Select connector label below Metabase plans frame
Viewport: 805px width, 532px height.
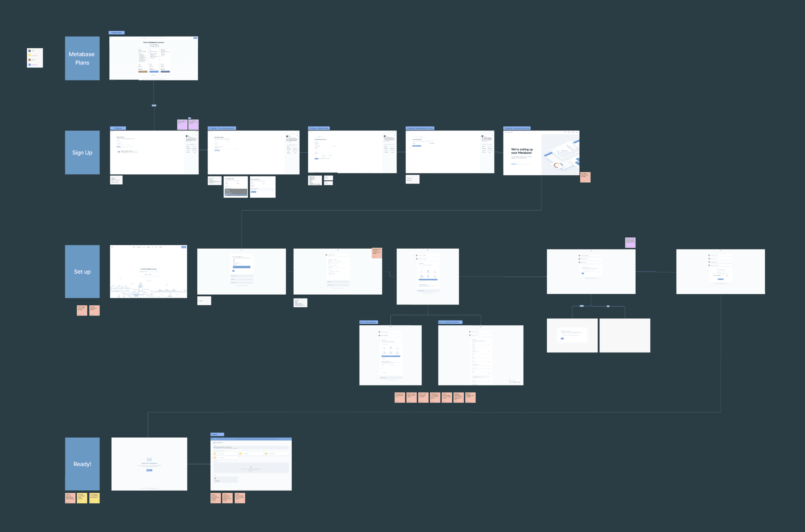coord(154,105)
